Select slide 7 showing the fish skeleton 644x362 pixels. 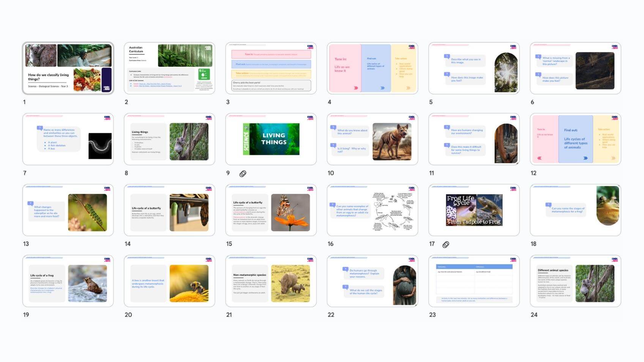(68, 139)
